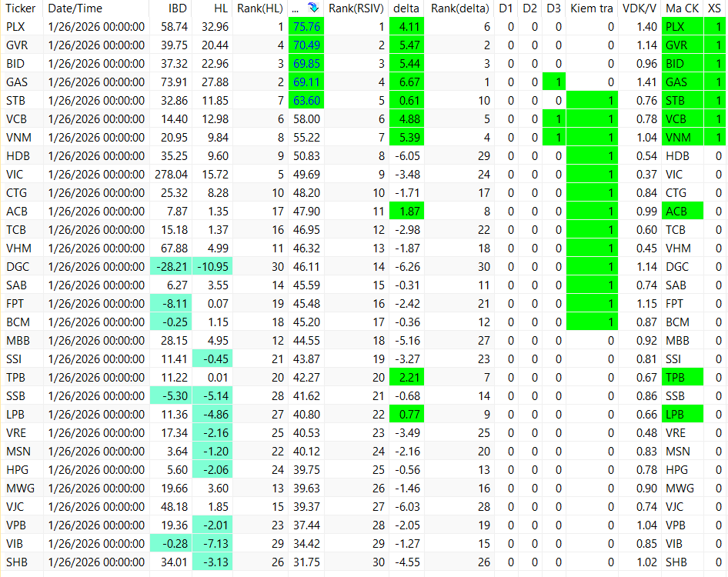Select the BID ticker in first column
The height and width of the screenshot is (577, 728).
pyautogui.click(x=15, y=64)
